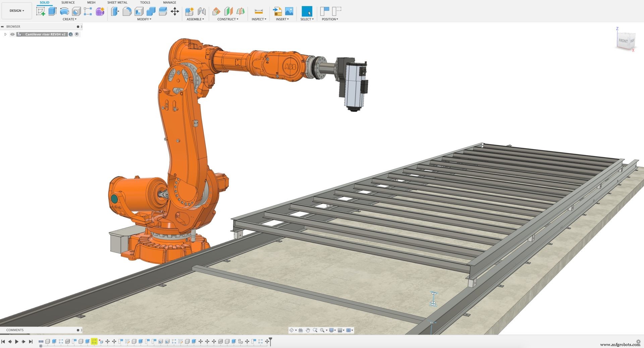The height and width of the screenshot is (348, 644).
Task: Click the Create Sketch tool icon
Action: tap(41, 11)
